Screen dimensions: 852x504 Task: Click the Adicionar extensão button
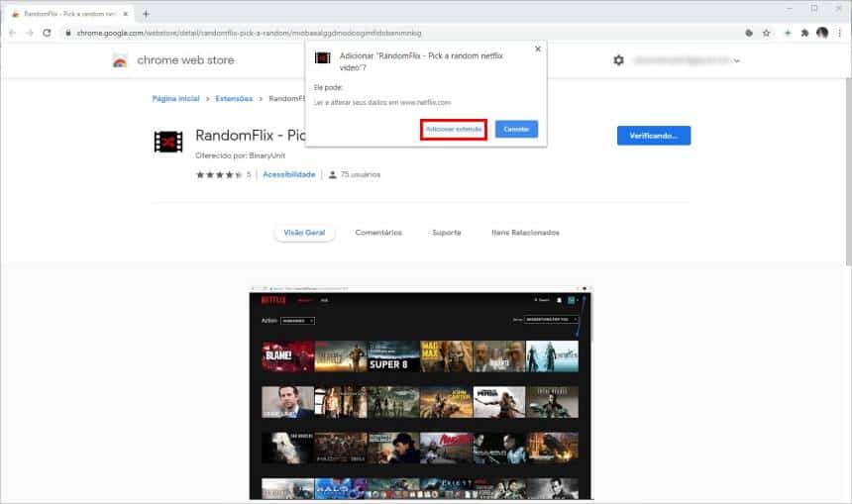tap(454, 130)
